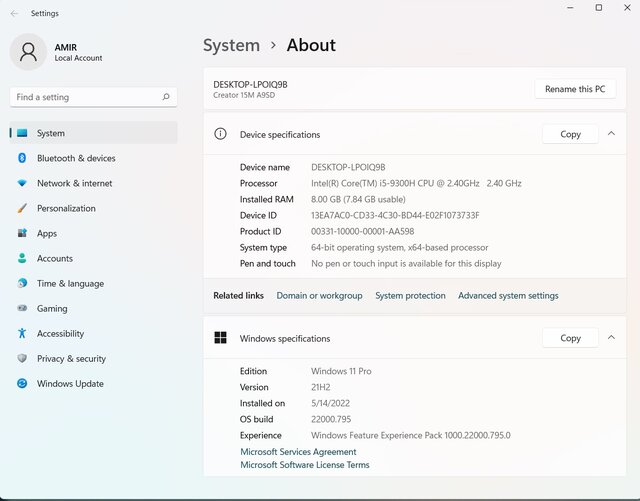This screenshot has width=640, height=501.
Task: Click the OS build value 22000.795
Action: tap(331, 419)
